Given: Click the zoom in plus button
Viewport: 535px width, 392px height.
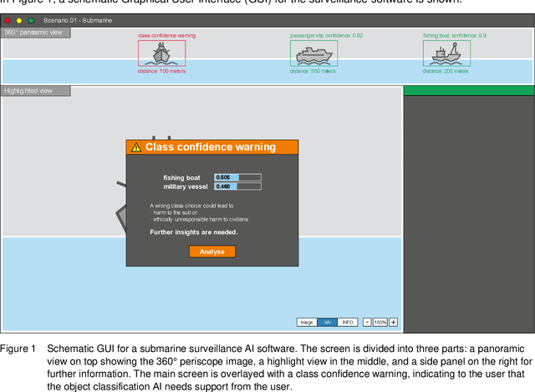Looking at the screenshot, I should click(x=394, y=322).
